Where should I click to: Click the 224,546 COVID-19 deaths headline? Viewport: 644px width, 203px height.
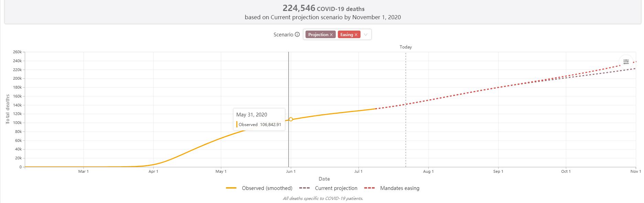[x=323, y=9]
